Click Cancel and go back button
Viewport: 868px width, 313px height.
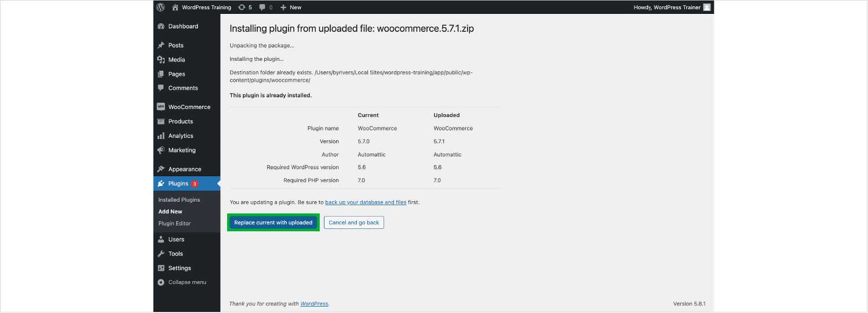(x=353, y=223)
